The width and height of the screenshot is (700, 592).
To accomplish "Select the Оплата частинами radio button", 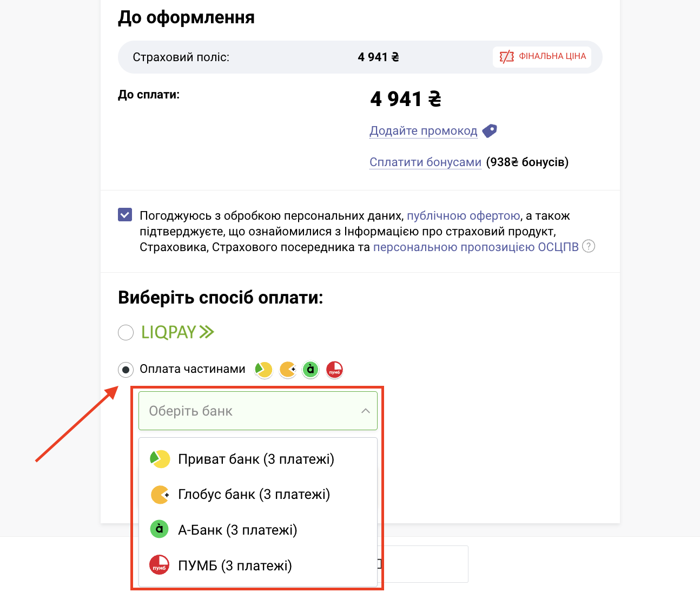I will pyautogui.click(x=126, y=370).
